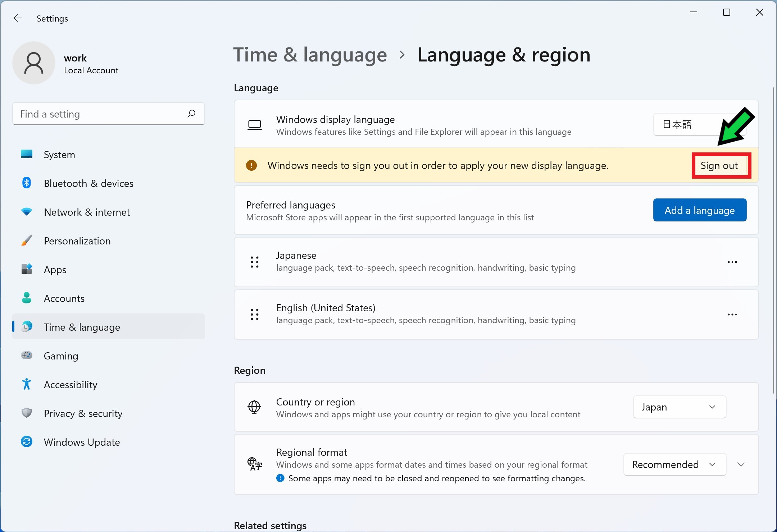Image resolution: width=777 pixels, height=532 pixels.
Task: Open Bluetooth & devices category
Action: point(109,183)
